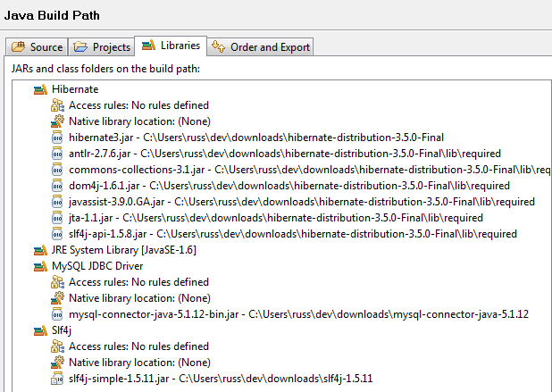
Task: Click the jta-1.1.jar jar icon
Action: [x=57, y=218]
